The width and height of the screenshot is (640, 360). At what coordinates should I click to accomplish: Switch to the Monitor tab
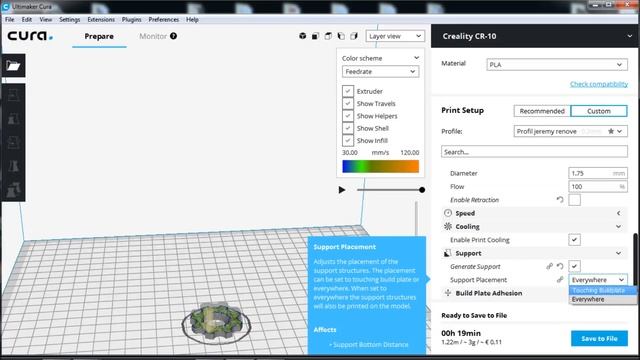pos(153,36)
